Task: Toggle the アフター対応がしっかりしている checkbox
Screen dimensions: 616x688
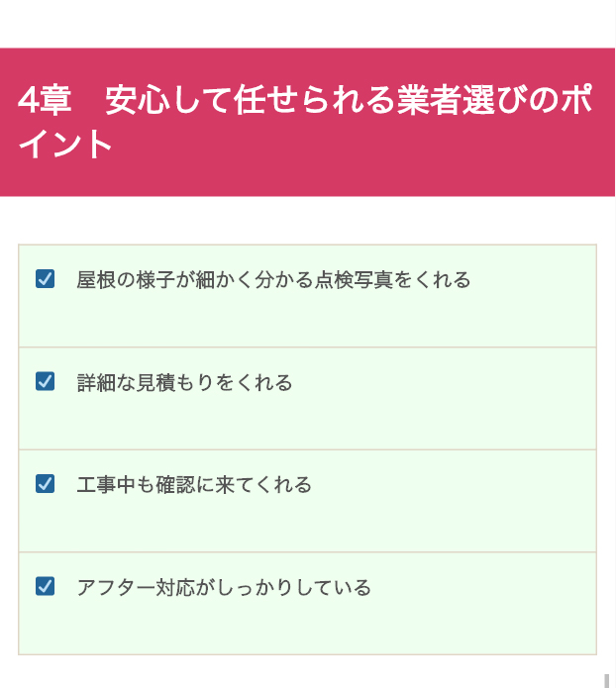Action: pyautogui.click(x=45, y=586)
